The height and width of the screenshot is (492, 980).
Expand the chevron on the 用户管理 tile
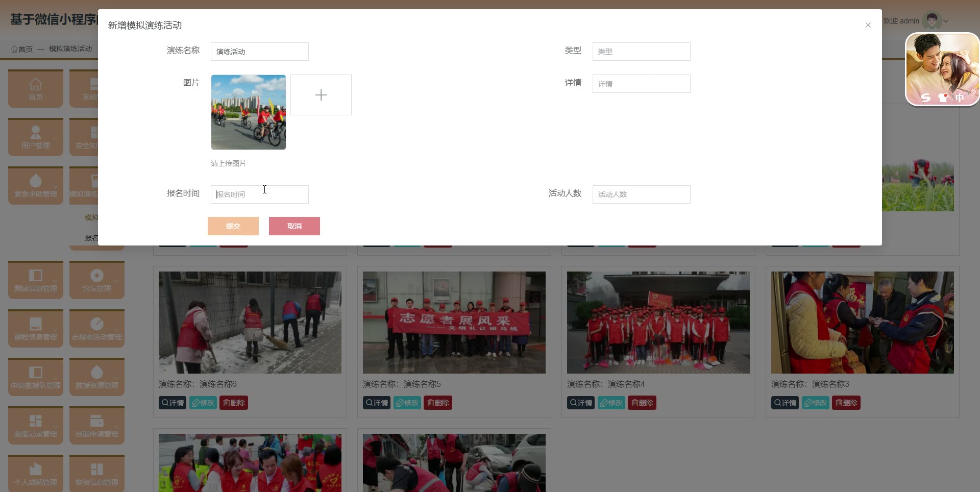(55, 138)
